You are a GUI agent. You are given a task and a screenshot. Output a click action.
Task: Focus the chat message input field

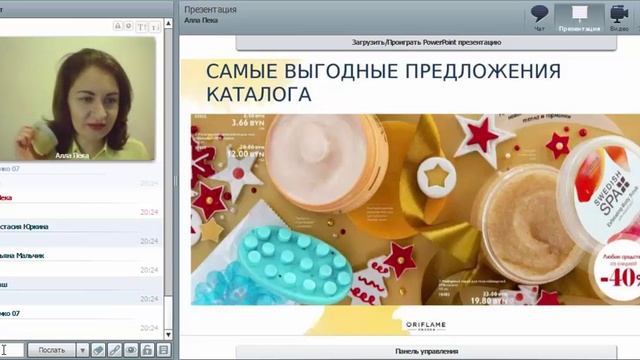point(12,350)
